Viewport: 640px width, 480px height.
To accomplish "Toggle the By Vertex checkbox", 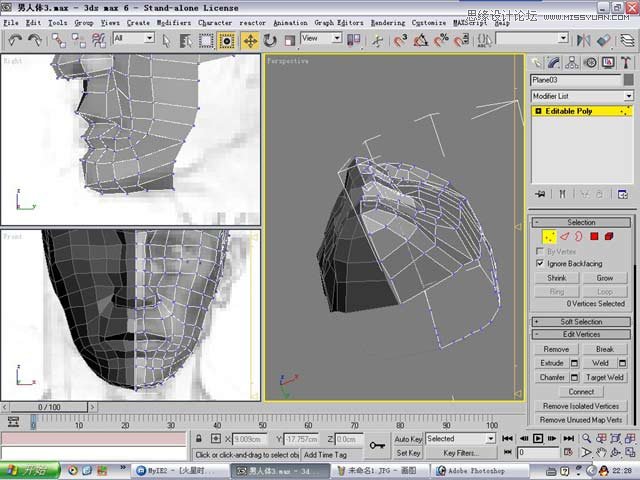I will pyautogui.click(x=540, y=251).
